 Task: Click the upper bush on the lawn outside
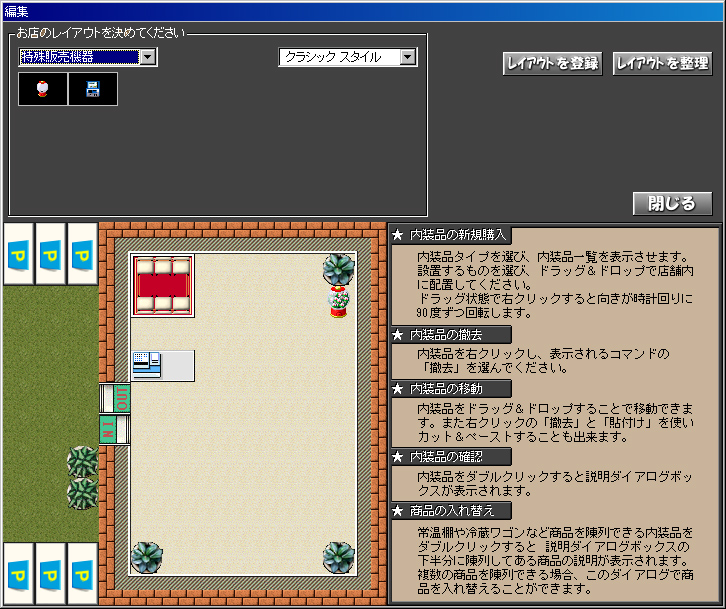pos(82,462)
